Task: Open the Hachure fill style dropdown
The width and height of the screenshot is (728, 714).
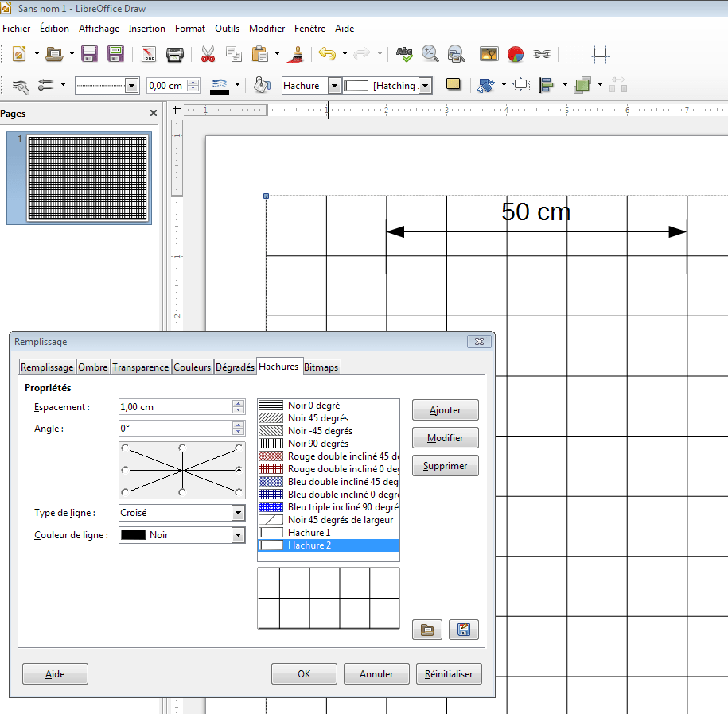Action: [x=334, y=86]
